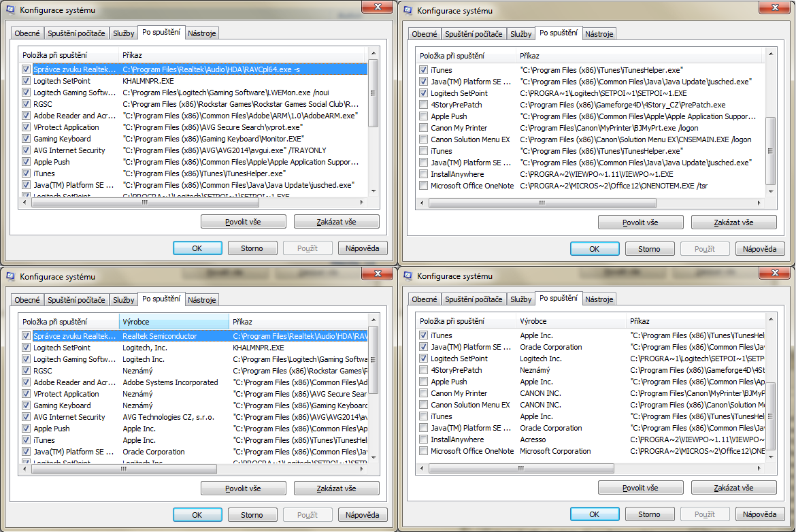Sort by Příkaz column in top-left window
The height and width of the screenshot is (532, 796).
coord(242,55)
